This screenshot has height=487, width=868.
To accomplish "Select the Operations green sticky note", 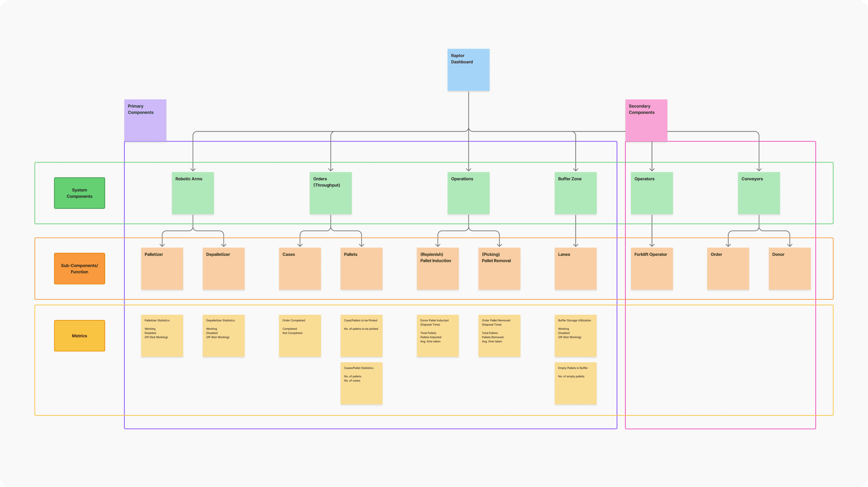I will pyautogui.click(x=468, y=193).
